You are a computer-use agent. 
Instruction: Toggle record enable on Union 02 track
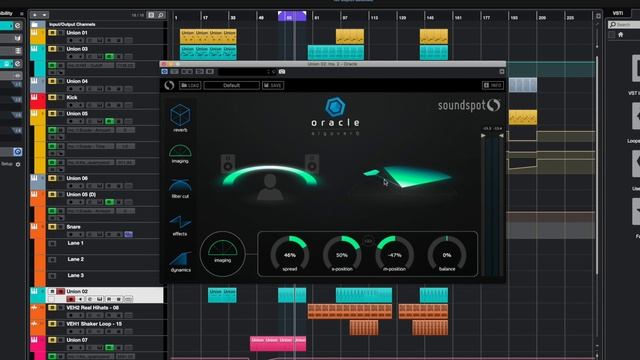coord(71,299)
